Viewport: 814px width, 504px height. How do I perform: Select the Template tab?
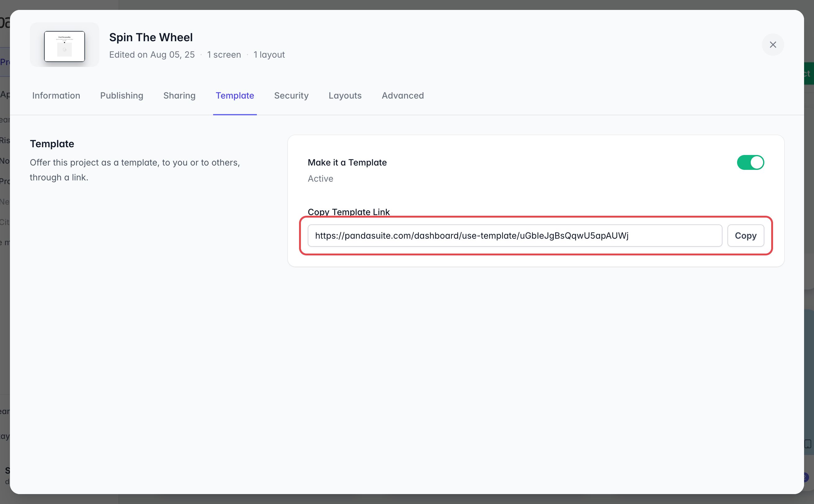(x=235, y=96)
